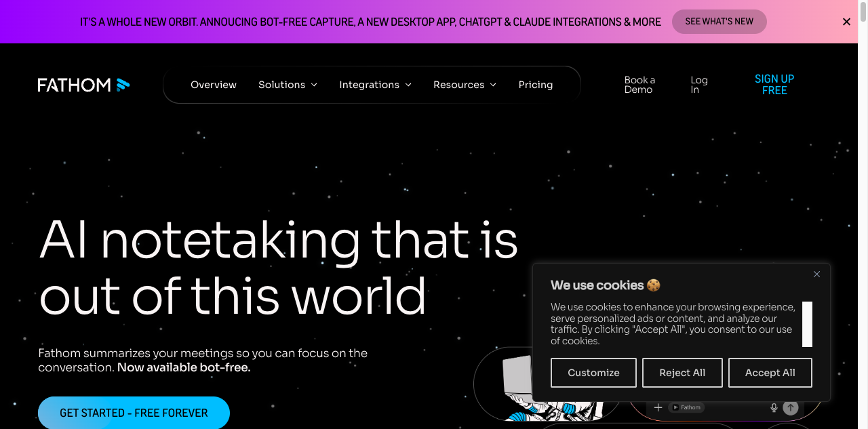Click Get Started - Free Forever button
This screenshot has height=429, width=868.
pyautogui.click(x=134, y=413)
